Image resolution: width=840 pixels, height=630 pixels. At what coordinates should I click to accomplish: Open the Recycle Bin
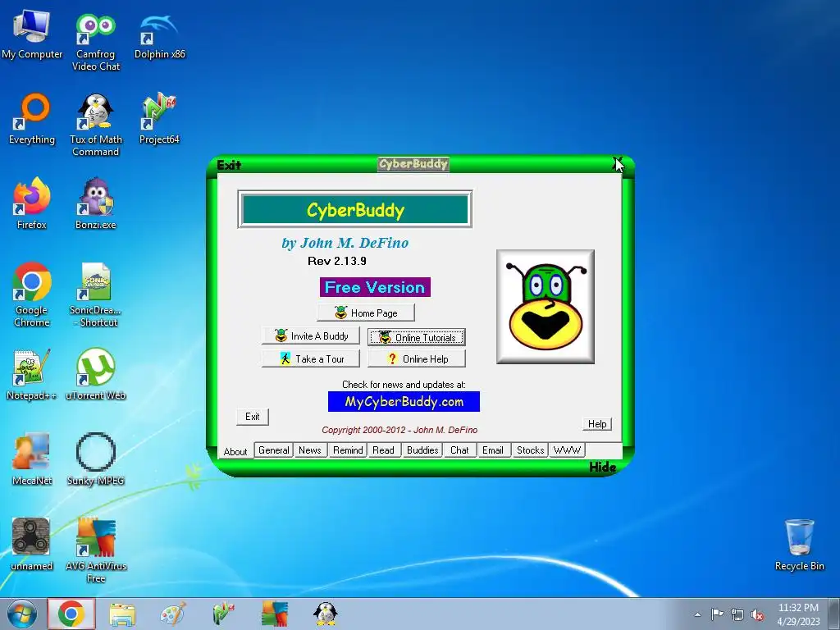click(799, 545)
